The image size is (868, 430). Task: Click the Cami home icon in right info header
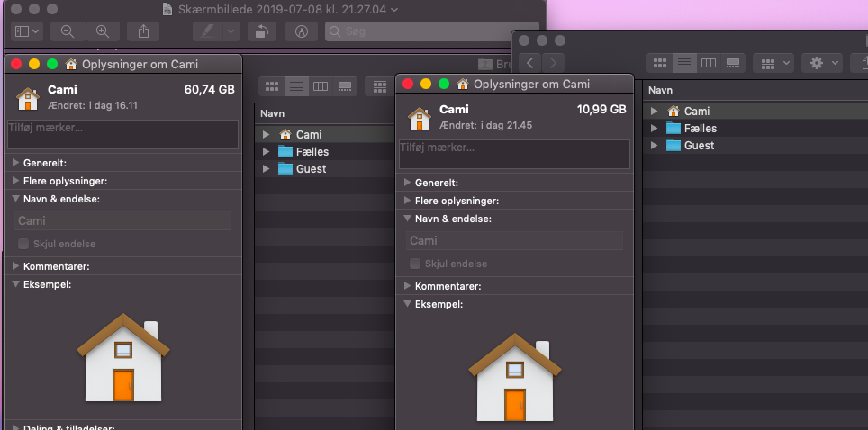(419, 119)
